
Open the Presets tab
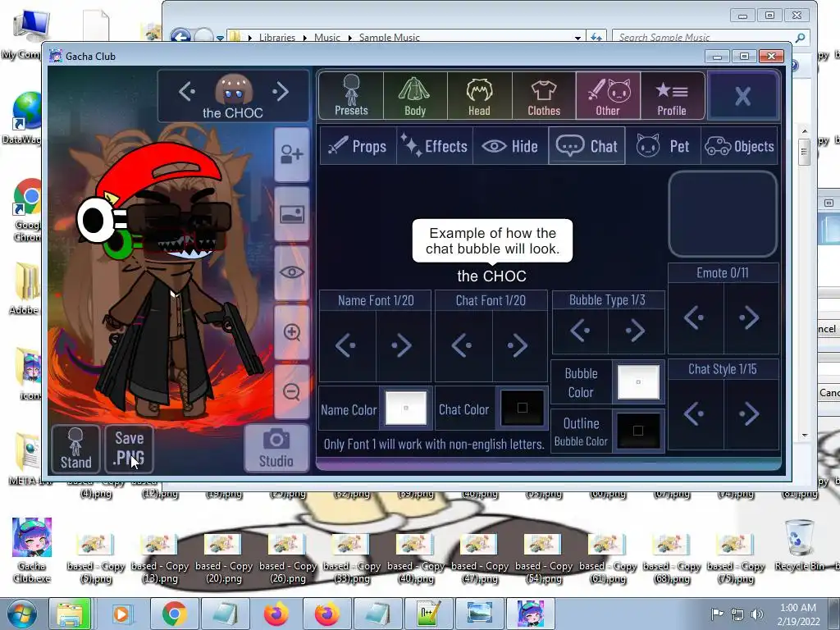pos(351,96)
